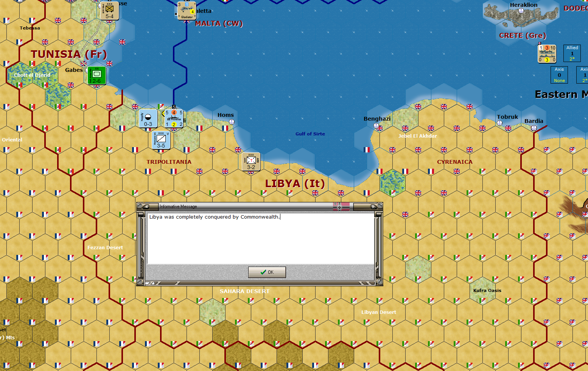This screenshot has width=588, height=371.
Task: Click the Gabes city label
Action: (x=74, y=70)
